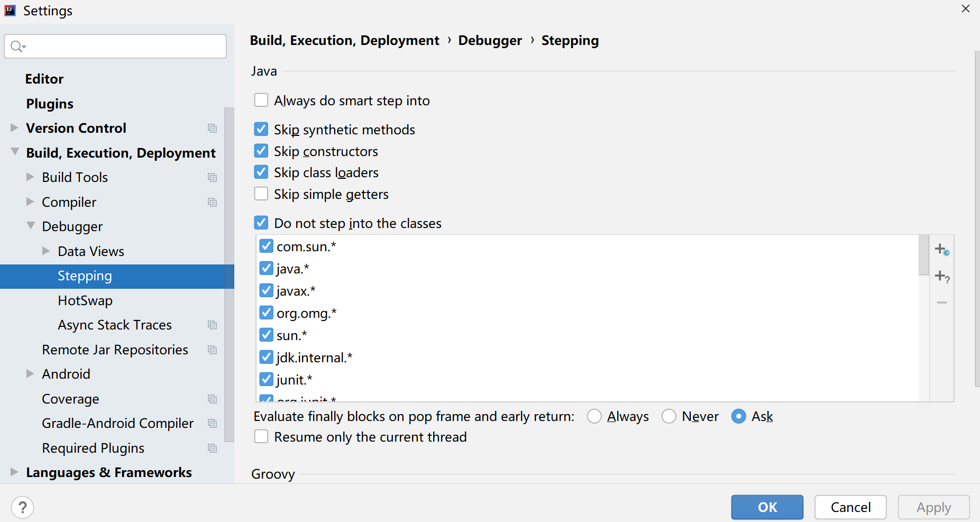Toggle Skip simple getters checkbox
The width and height of the screenshot is (980, 522).
tap(261, 194)
